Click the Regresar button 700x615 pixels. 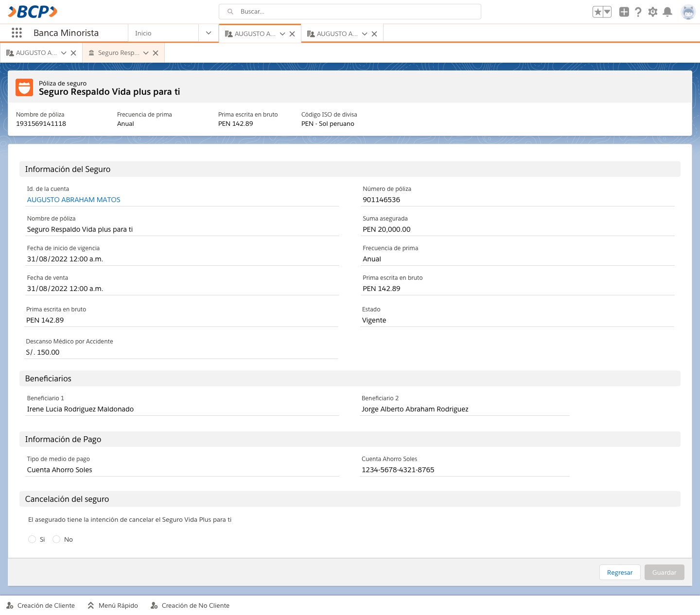pyautogui.click(x=620, y=572)
